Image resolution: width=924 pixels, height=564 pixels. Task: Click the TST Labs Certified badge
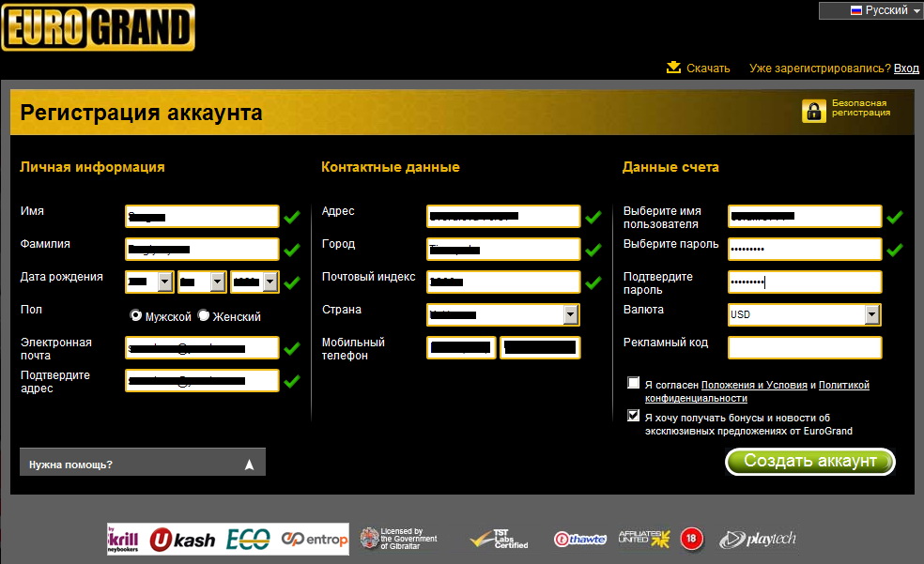pos(500,538)
